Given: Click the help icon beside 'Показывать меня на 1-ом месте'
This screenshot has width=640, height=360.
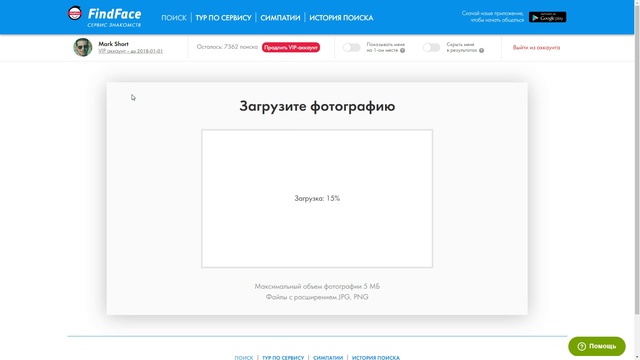Looking at the screenshot, I should [402, 51].
